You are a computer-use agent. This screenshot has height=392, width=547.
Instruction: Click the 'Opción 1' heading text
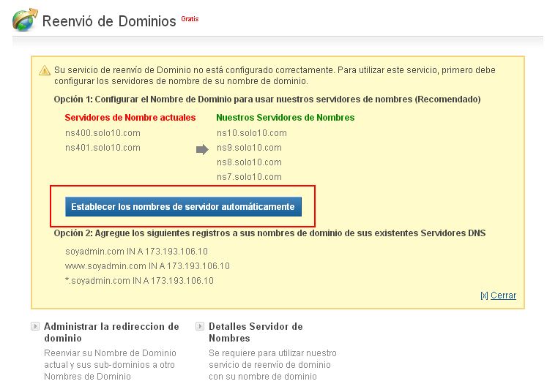point(267,99)
